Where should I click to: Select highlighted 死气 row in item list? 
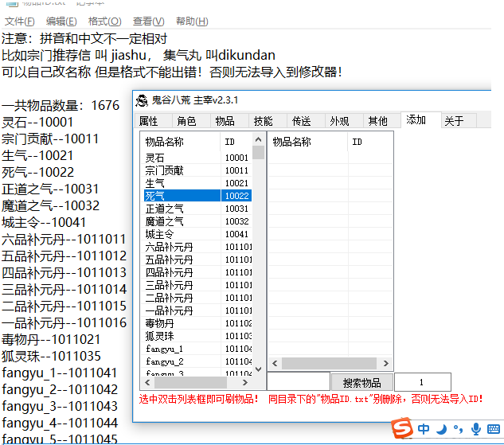pyautogui.click(x=197, y=196)
